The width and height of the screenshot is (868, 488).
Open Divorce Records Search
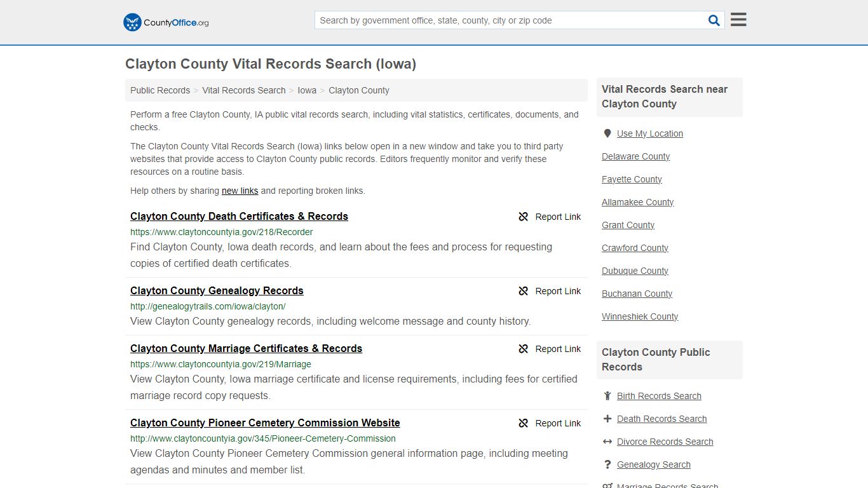click(x=665, y=442)
